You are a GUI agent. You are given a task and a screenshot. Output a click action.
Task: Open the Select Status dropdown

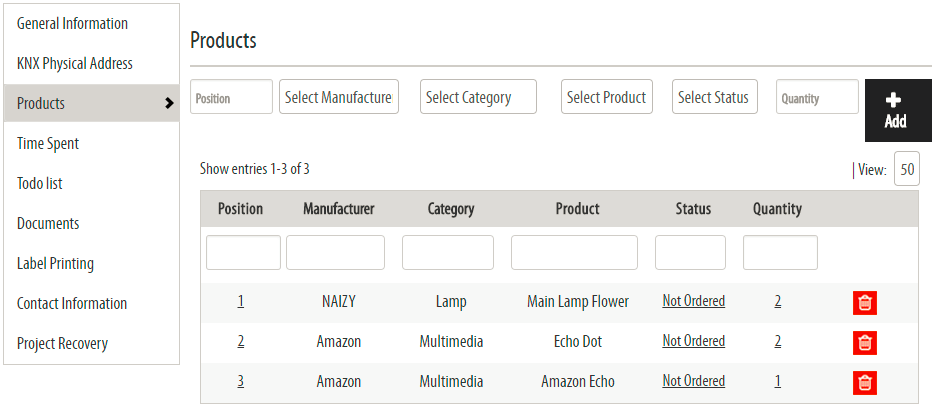715,97
